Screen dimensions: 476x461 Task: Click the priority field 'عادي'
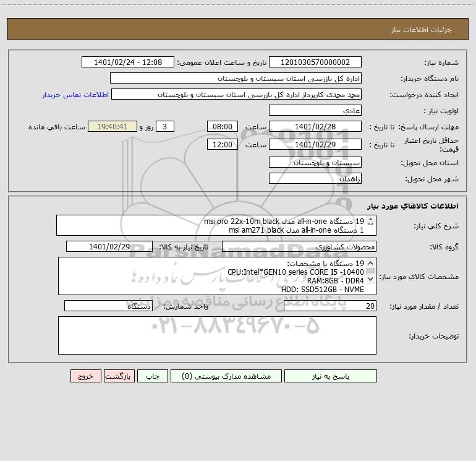pyautogui.click(x=315, y=110)
